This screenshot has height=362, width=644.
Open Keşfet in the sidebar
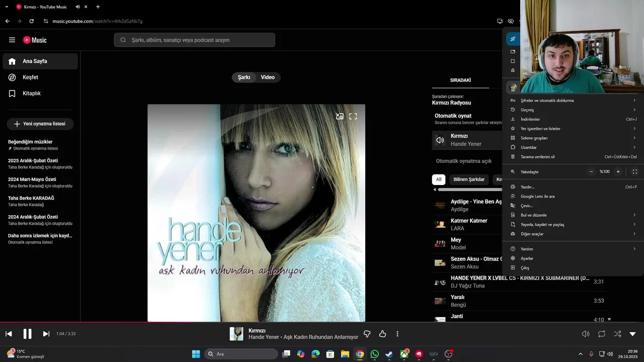pyautogui.click(x=40, y=77)
